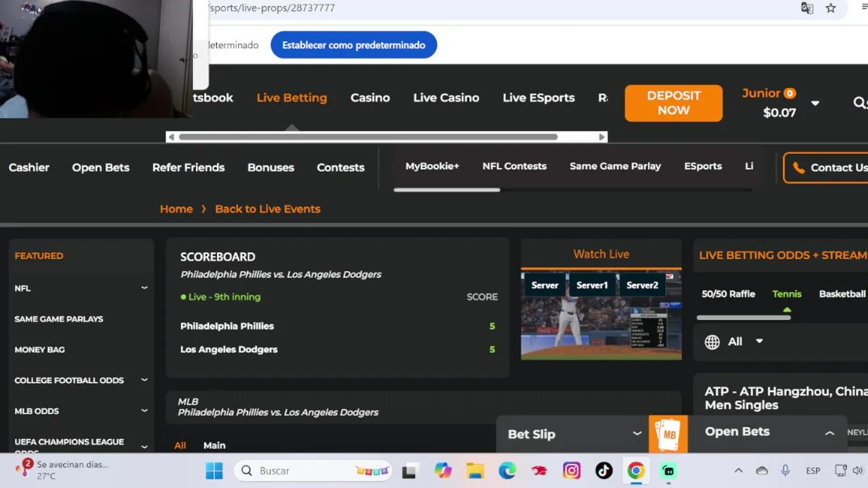Expand the NFL sidebar chevron
The image size is (868, 488).
pos(144,288)
